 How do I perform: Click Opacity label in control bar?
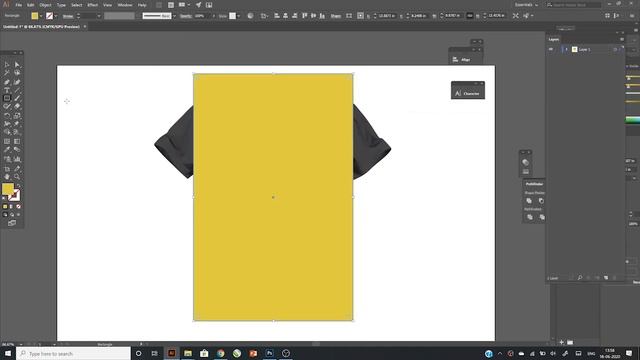click(186, 16)
